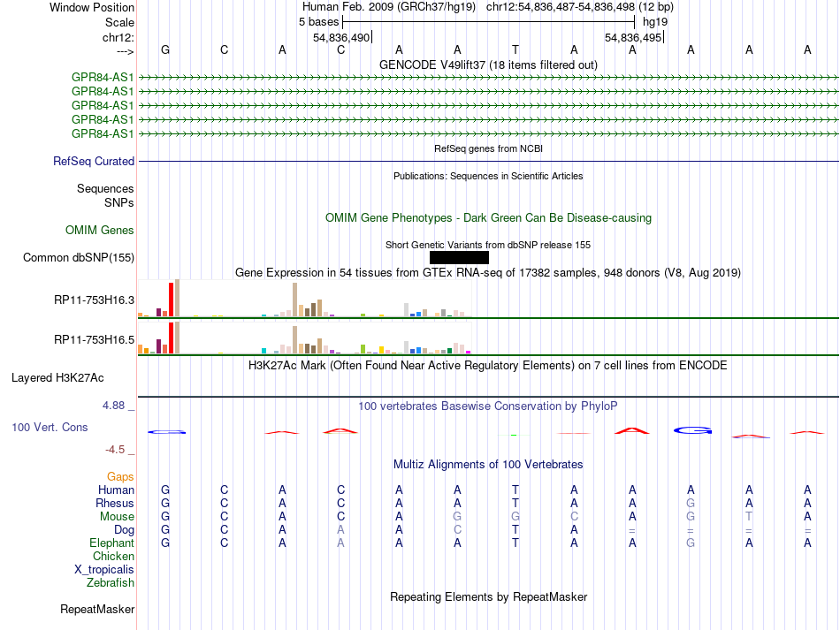The height and width of the screenshot is (630, 840).
Task: Select the Chicken species row label
Action: [x=113, y=556]
